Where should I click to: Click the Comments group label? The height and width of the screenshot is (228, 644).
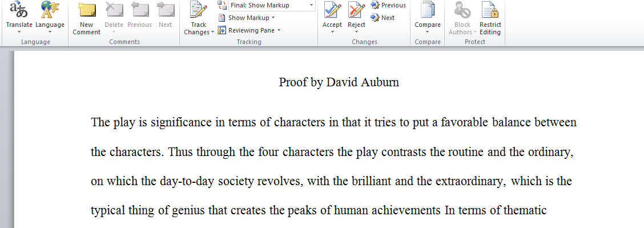click(124, 42)
